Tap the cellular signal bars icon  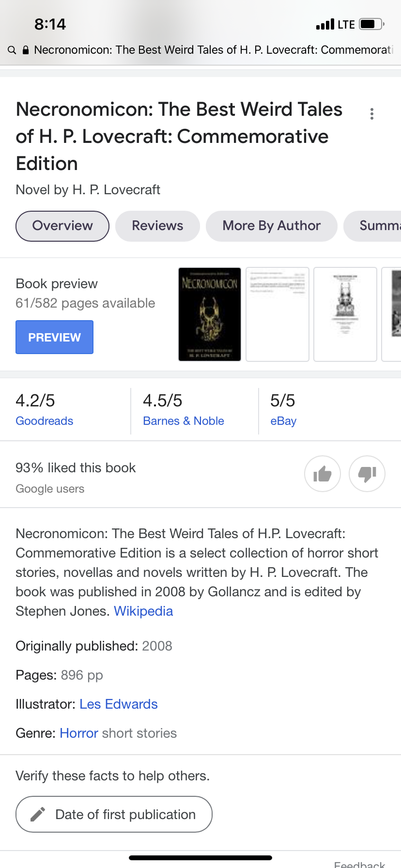click(x=325, y=24)
